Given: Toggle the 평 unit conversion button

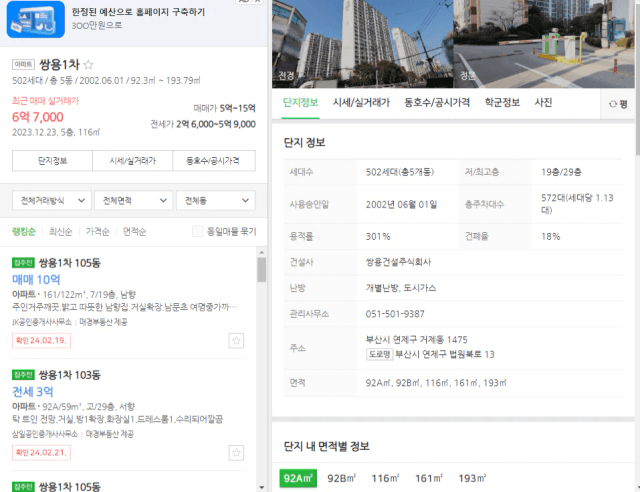Looking at the screenshot, I should (618, 104).
